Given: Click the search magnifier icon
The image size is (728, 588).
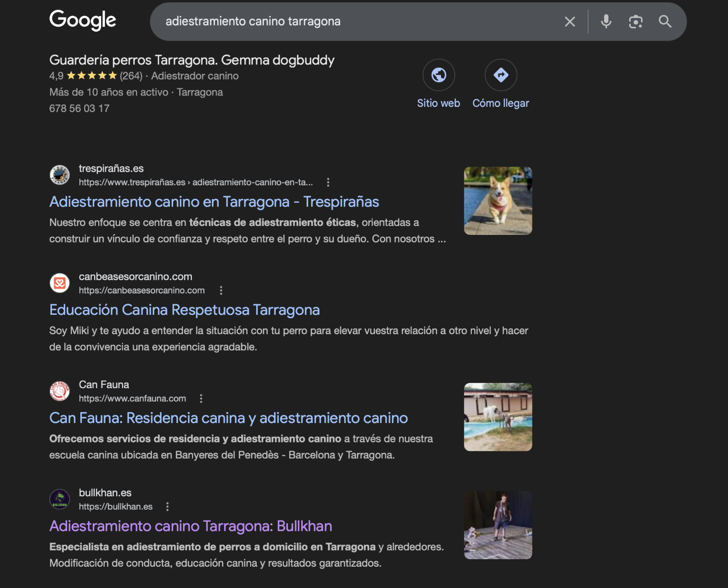Looking at the screenshot, I should [665, 21].
